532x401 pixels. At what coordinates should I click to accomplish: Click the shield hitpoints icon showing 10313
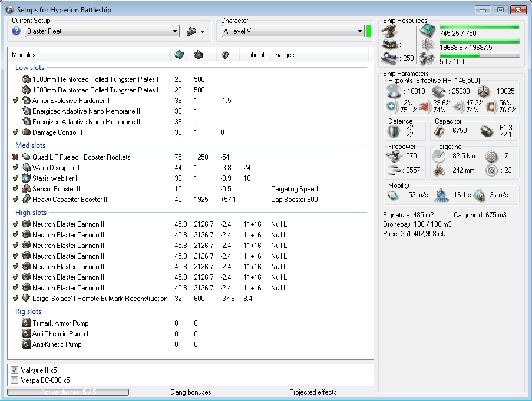click(394, 91)
